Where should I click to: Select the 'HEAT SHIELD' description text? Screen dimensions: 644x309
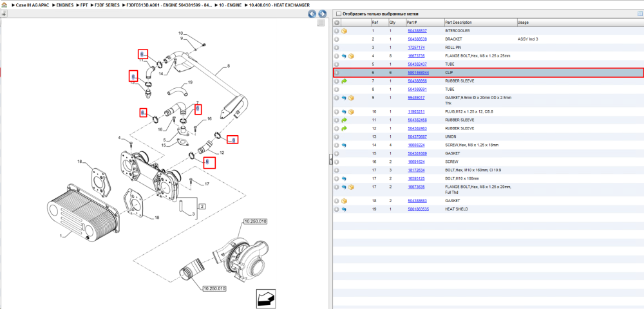coord(457,209)
